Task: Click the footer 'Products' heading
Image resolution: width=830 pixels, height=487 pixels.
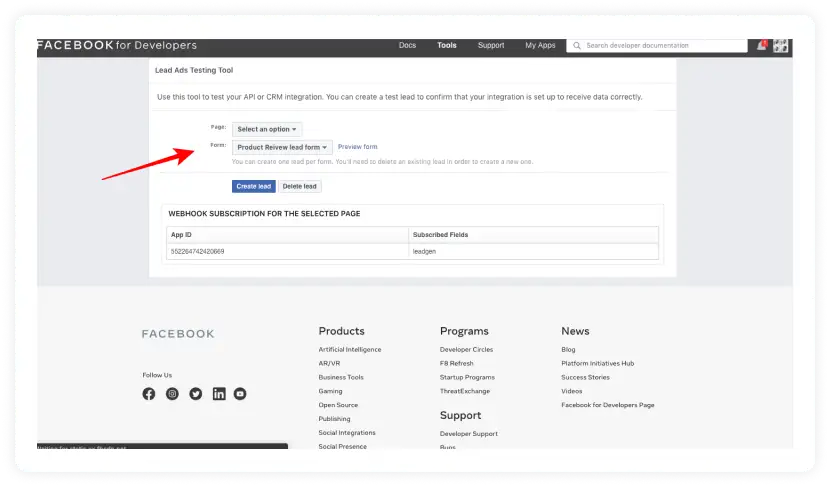Action: (x=341, y=331)
